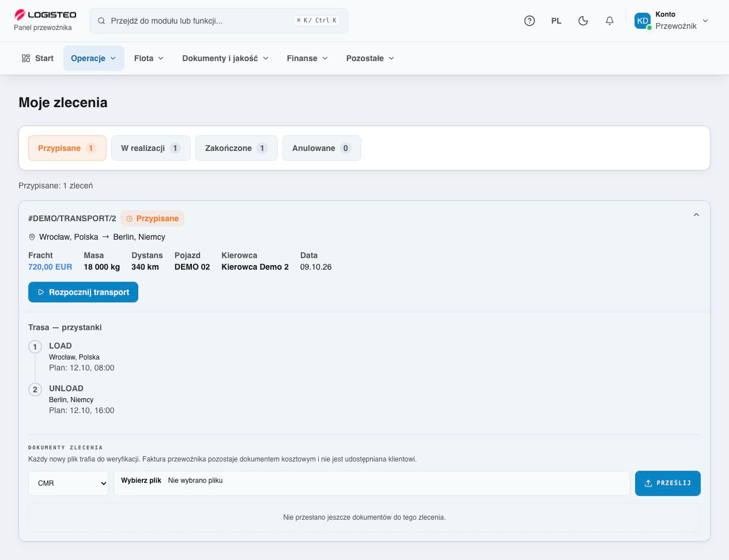This screenshot has width=729, height=560.
Task: Click the KD account avatar
Action: (643, 21)
